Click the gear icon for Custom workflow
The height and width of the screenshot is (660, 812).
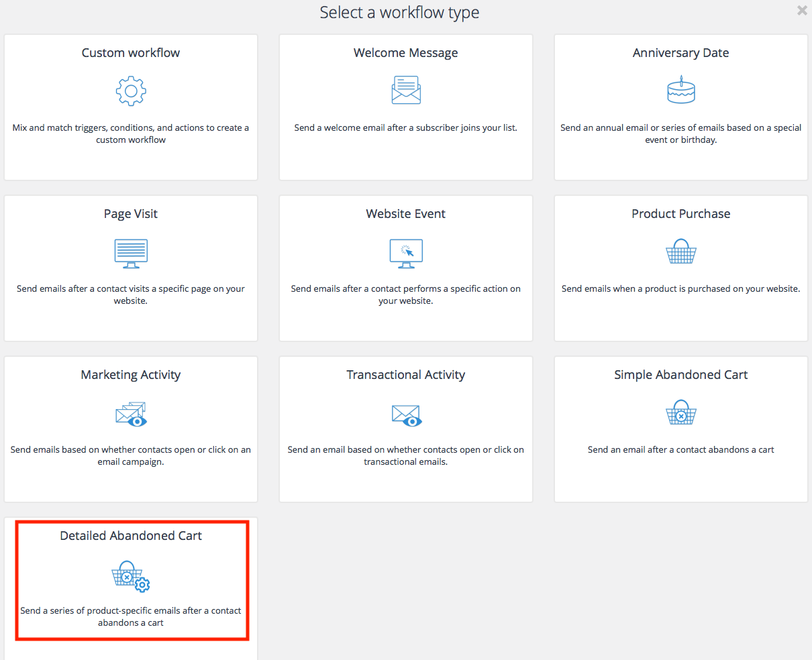(131, 91)
